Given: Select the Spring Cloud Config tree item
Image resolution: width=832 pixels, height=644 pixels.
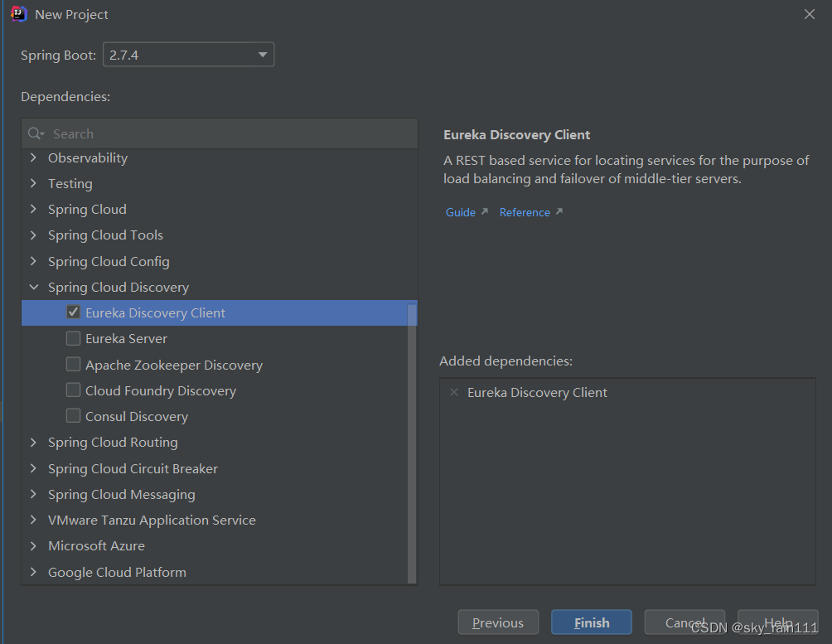Looking at the screenshot, I should pos(109,261).
